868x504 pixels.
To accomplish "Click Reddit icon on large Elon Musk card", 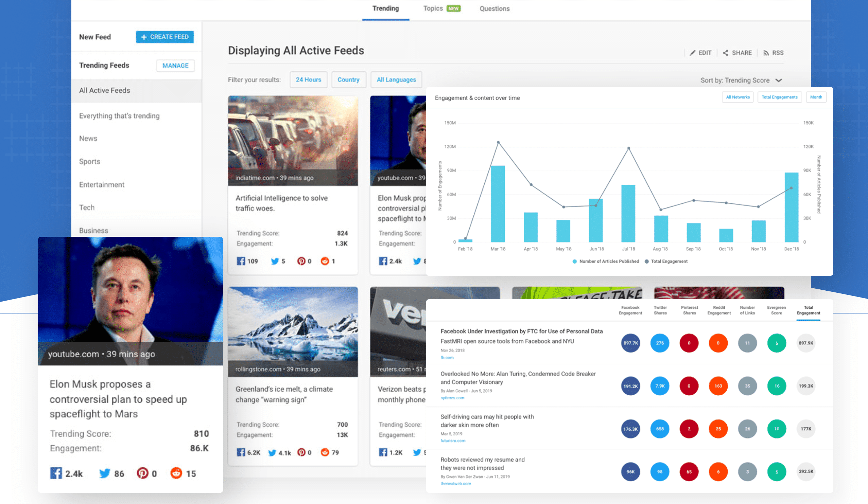I will [x=176, y=473].
